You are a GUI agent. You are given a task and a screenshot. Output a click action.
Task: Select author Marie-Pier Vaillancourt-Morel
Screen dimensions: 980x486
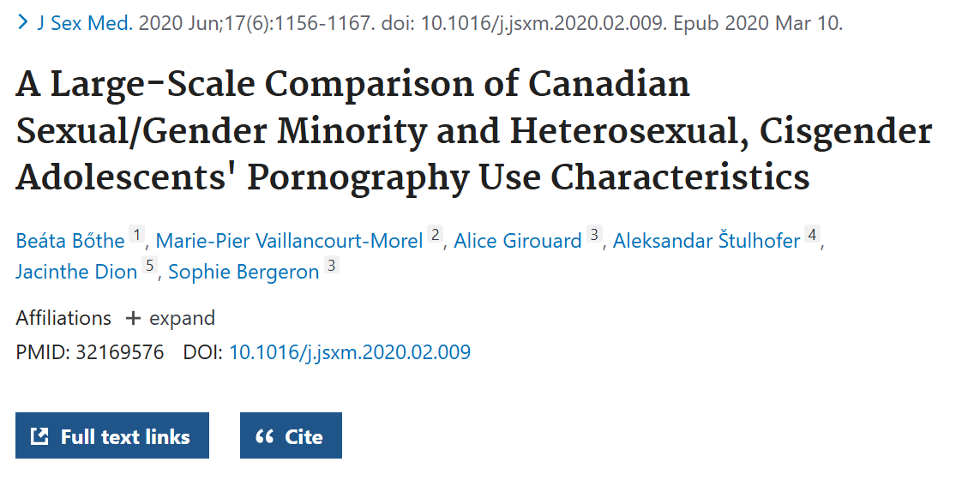(x=289, y=241)
